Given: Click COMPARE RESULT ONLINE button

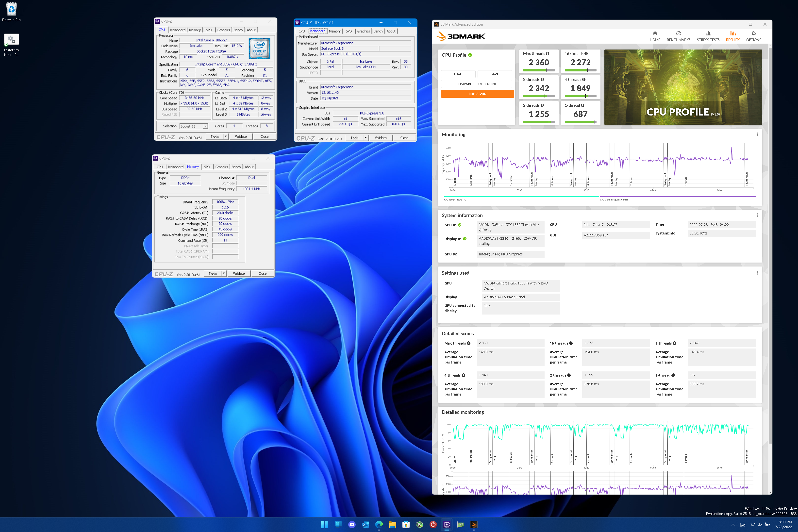Looking at the screenshot, I should point(476,84).
